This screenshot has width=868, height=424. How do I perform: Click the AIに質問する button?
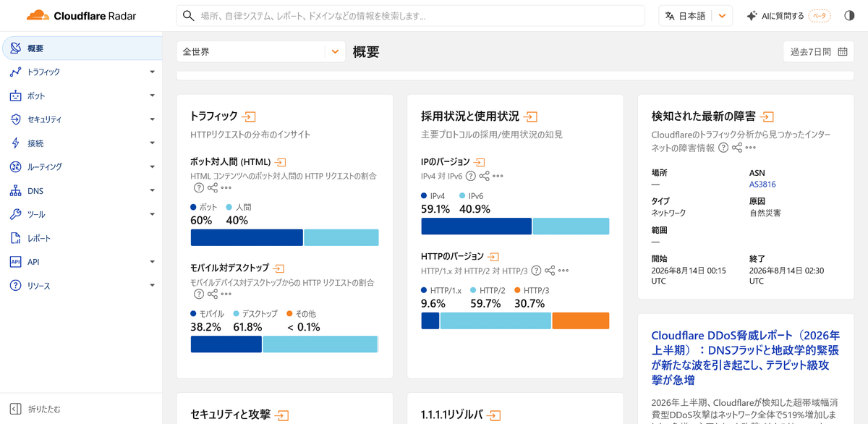coord(789,16)
